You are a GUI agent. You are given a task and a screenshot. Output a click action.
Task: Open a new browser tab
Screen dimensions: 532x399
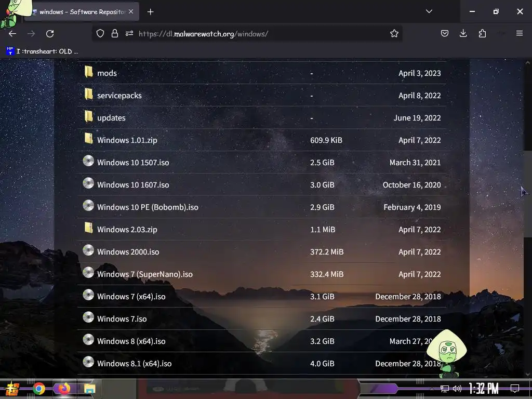coord(150,12)
